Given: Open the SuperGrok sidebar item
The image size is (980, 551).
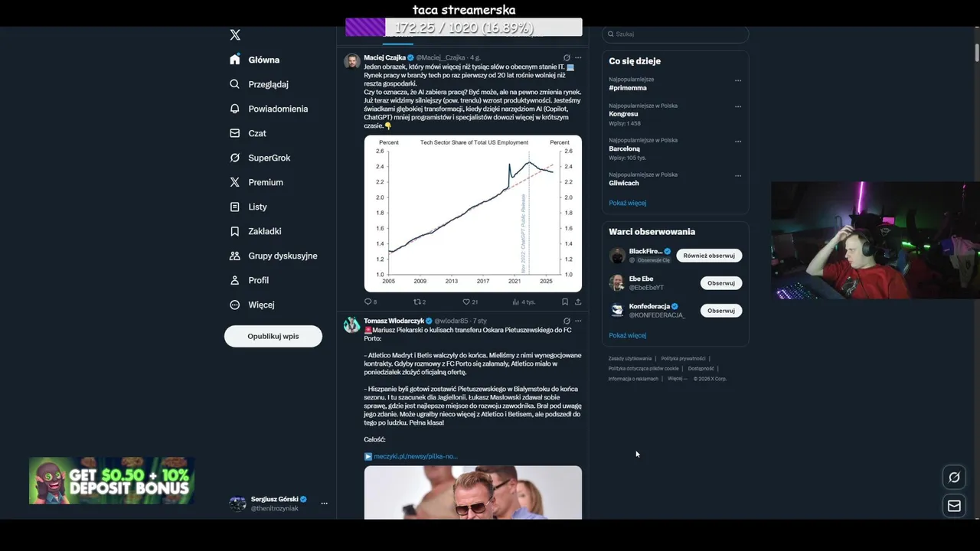Looking at the screenshot, I should click(x=260, y=158).
